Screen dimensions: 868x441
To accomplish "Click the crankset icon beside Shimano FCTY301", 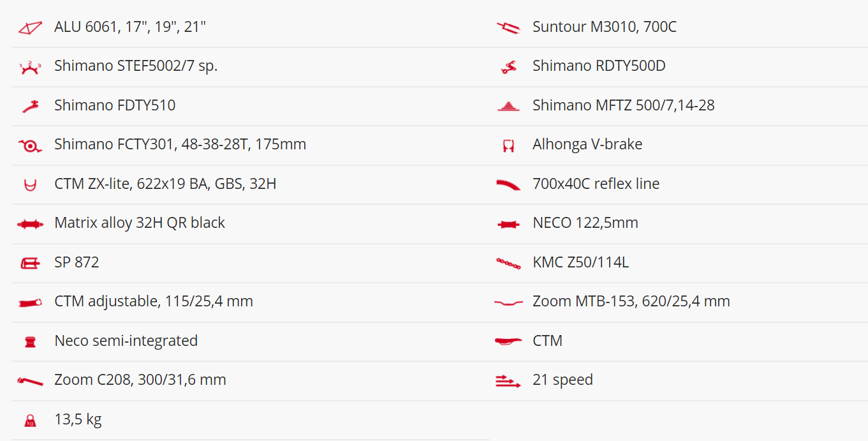I will [x=30, y=146].
